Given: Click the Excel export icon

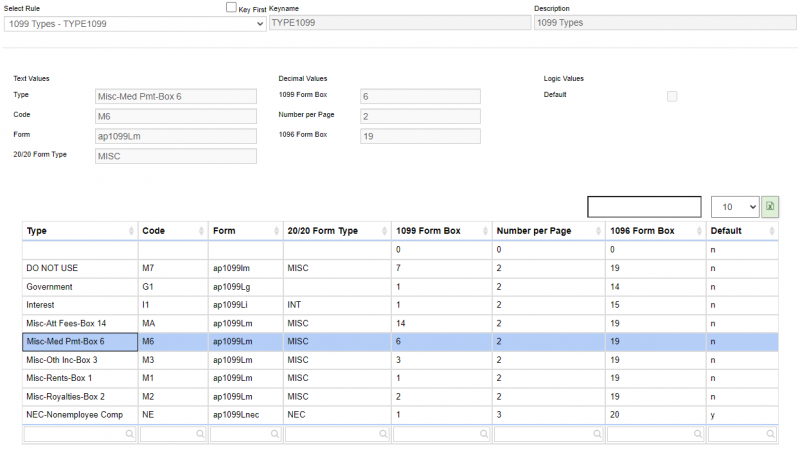Looking at the screenshot, I should coord(770,207).
